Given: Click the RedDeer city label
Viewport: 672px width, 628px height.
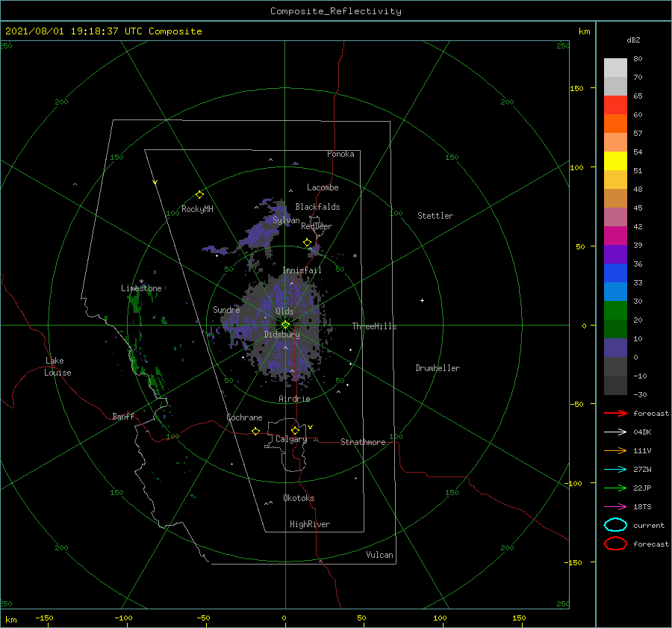Looking at the screenshot, I should pos(317,226).
